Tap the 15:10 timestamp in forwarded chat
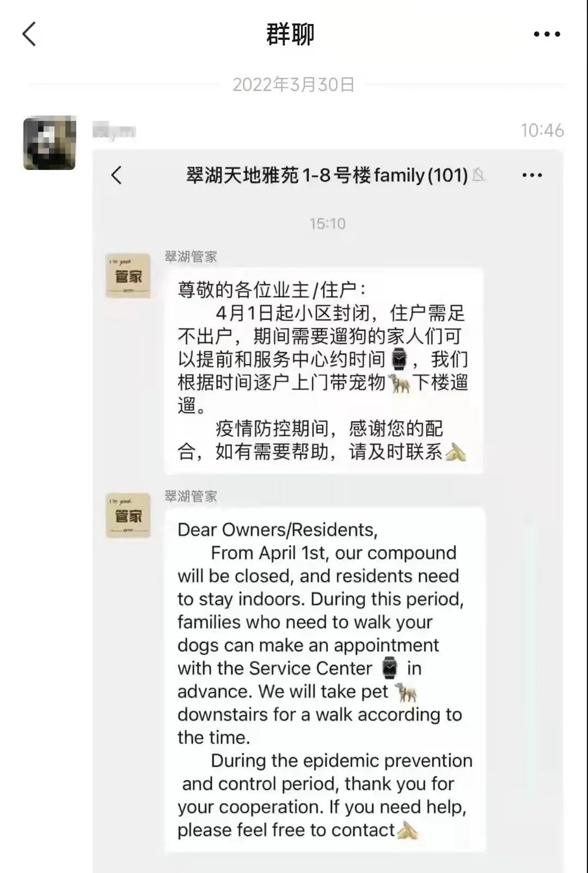Image resolution: width=588 pixels, height=873 pixels. pos(328,223)
